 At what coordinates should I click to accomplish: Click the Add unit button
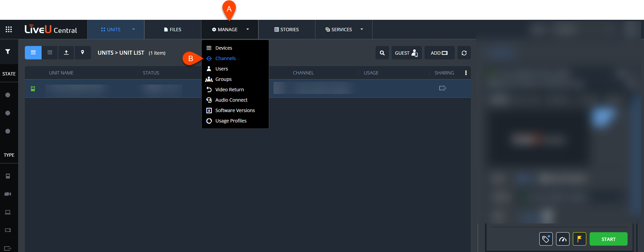(x=439, y=53)
